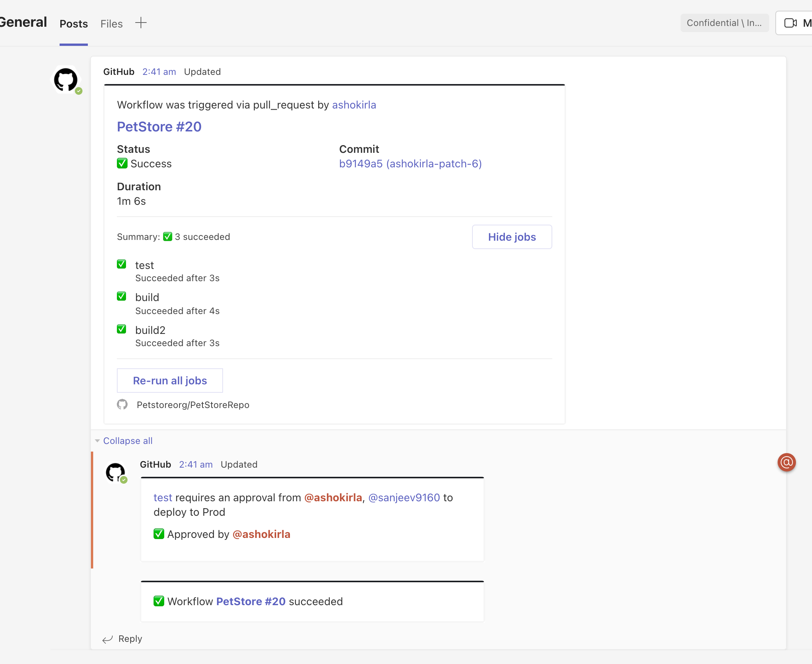This screenshot has height=664, width=812.
Task: Click Hide jobs button
Action: 512,237
